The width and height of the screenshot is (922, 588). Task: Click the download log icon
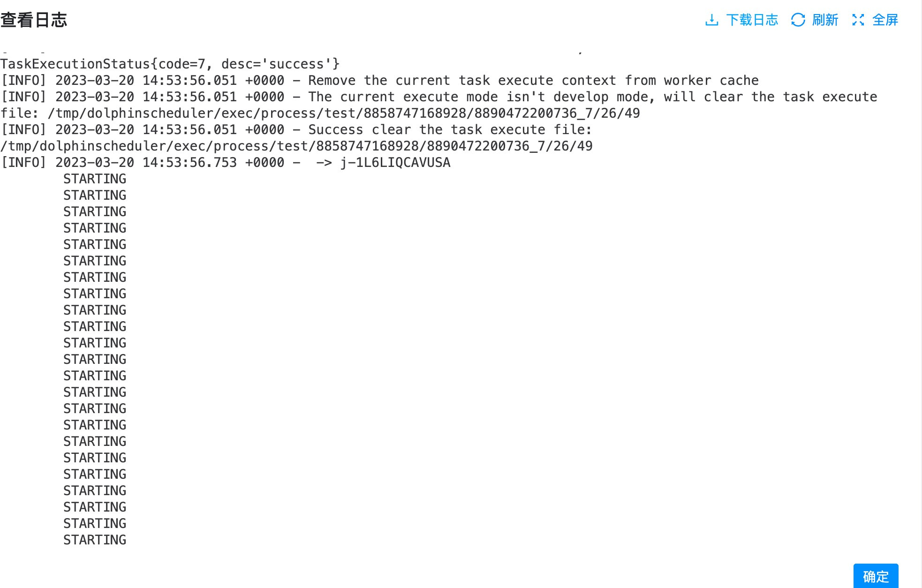coord(711,20)
